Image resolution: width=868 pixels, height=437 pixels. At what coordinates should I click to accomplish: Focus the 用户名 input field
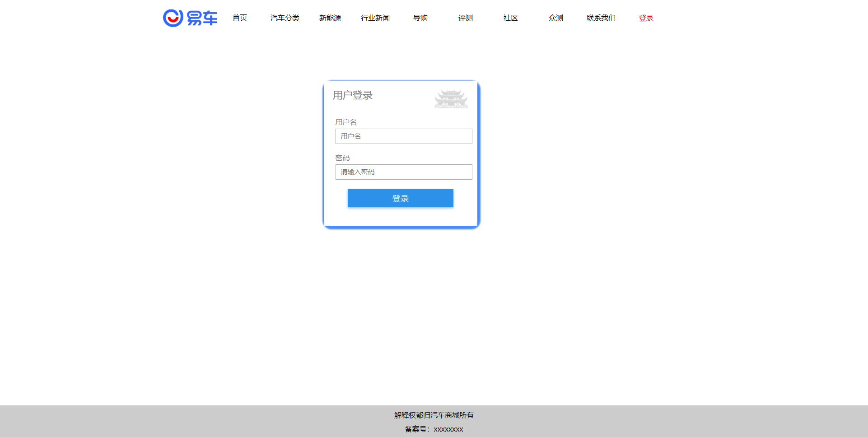tap(404, 136)
